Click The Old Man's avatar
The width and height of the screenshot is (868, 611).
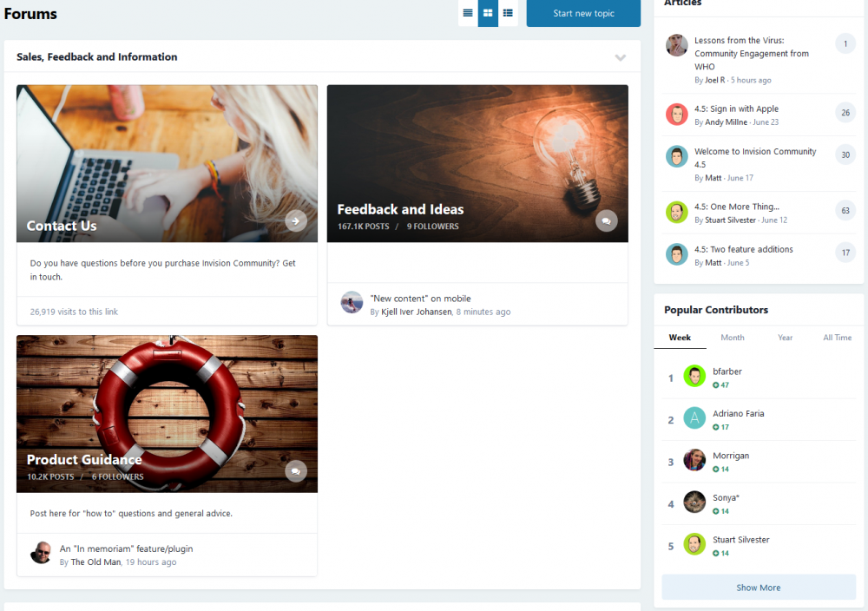click(41, 554)
